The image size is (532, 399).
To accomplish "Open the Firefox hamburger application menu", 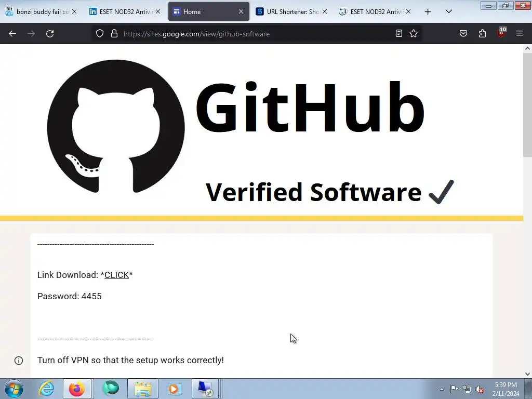I will point(520,33).
